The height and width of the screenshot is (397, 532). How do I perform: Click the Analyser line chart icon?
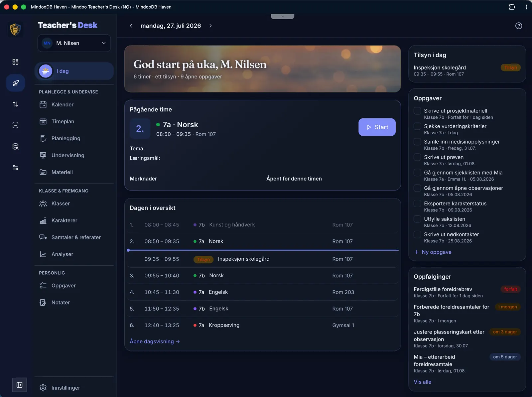(43, 255)
